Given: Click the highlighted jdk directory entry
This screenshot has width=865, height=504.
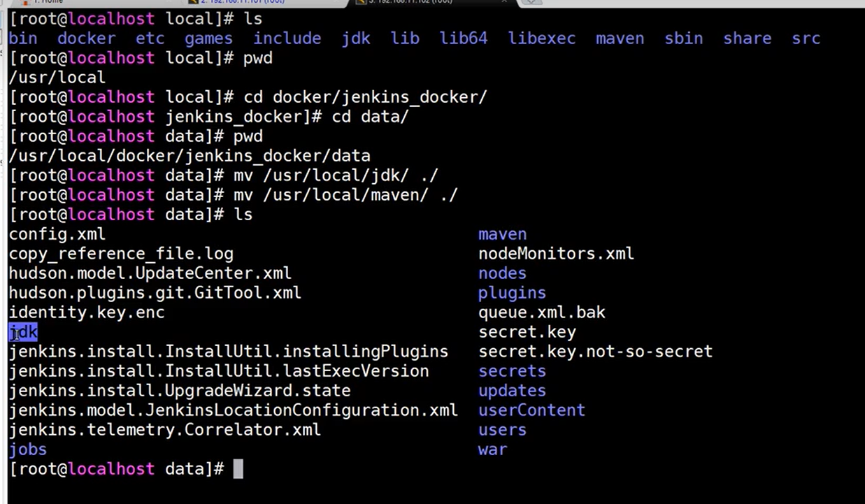Looking at the screenshot, I should click(23, 332).
